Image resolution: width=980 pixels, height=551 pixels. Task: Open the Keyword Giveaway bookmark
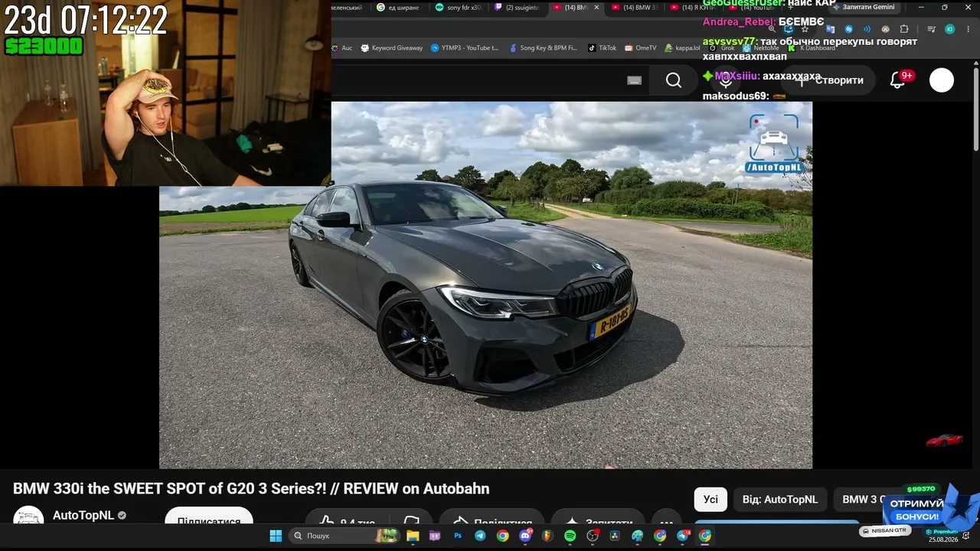(391, 47)
